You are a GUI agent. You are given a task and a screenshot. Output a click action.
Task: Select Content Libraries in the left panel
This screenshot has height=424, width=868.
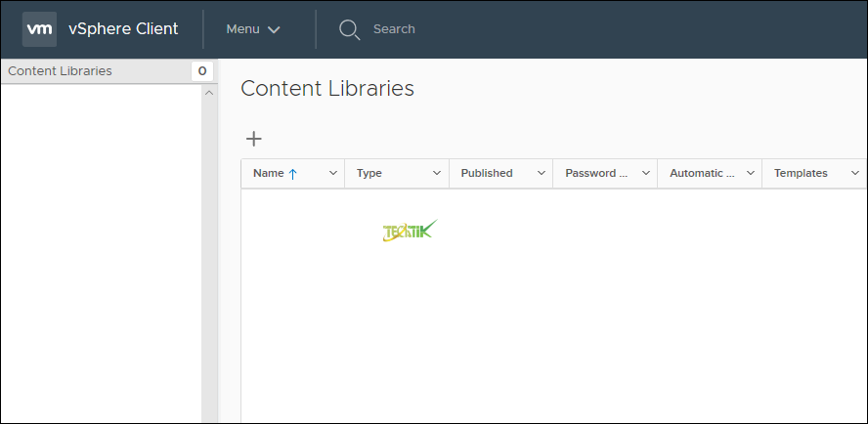[x=60, y=71]
